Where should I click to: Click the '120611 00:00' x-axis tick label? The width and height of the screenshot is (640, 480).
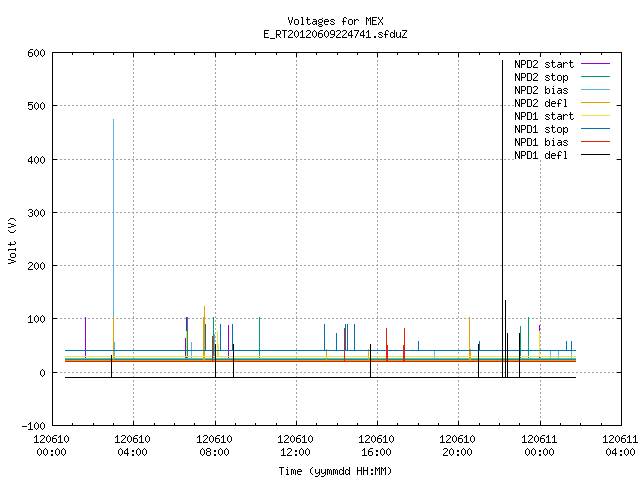tap(539, 446)
